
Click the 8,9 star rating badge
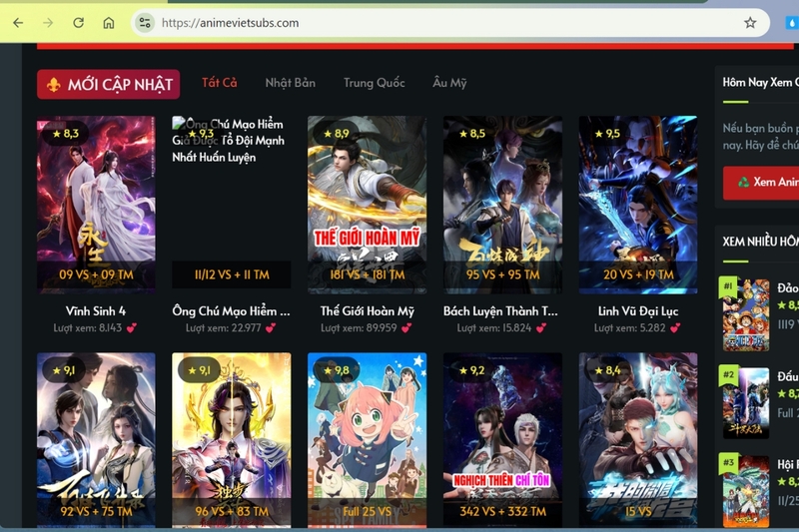tap(336, 134)
